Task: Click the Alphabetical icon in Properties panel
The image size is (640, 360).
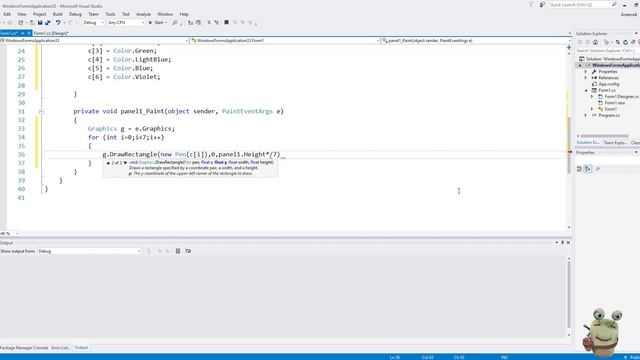Action: [588, 169]
